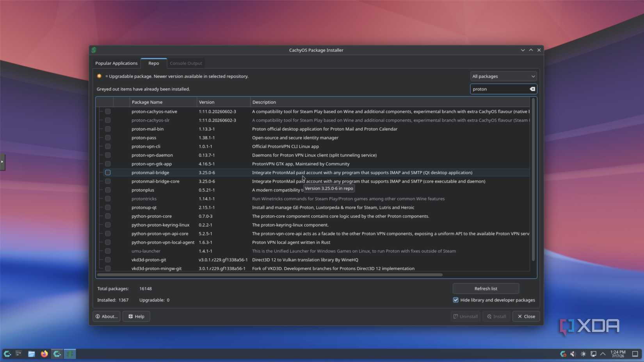Click the Refresh list button

tap(486, 289)
